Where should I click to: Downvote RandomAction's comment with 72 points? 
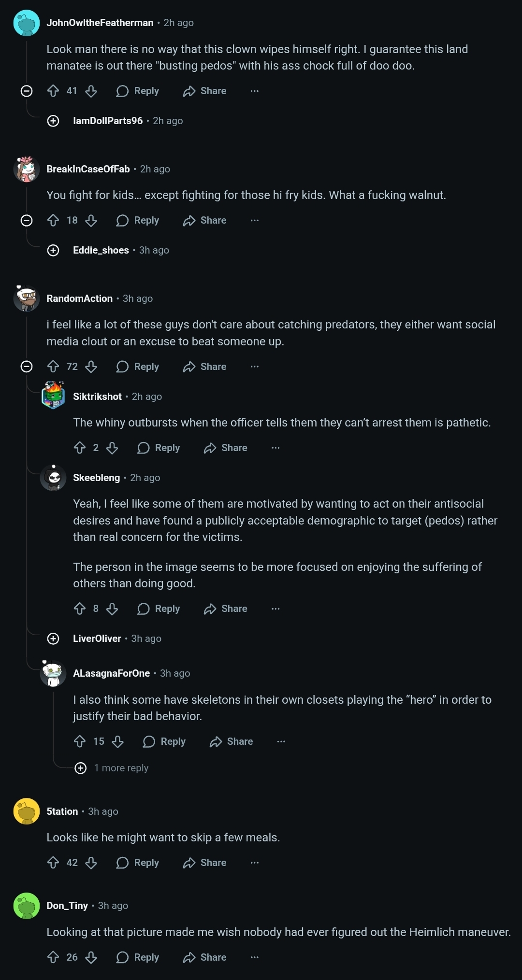91,367
